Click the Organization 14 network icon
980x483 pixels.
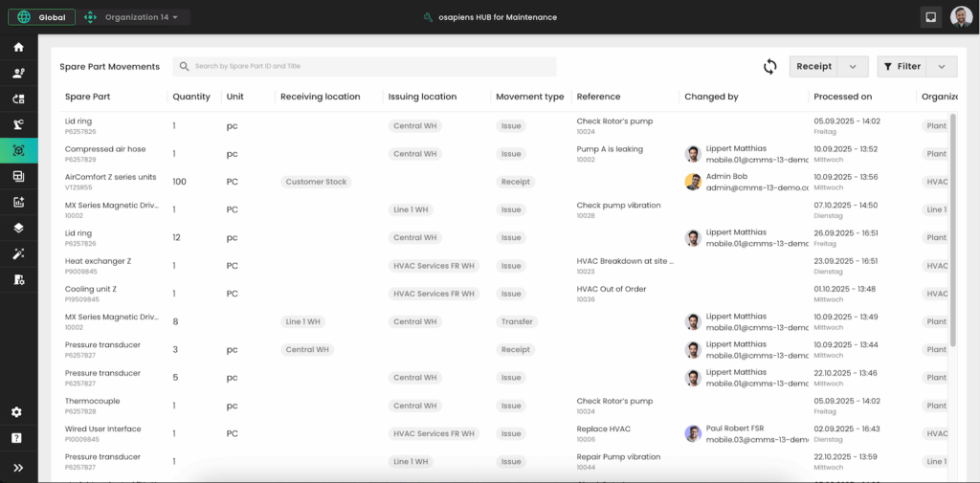pyautogui.click(x=90, y=17)
